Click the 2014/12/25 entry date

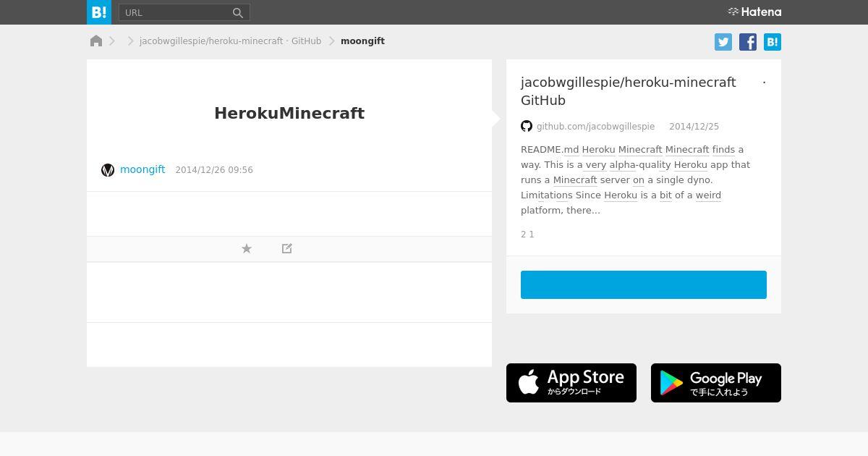[694, 127]
